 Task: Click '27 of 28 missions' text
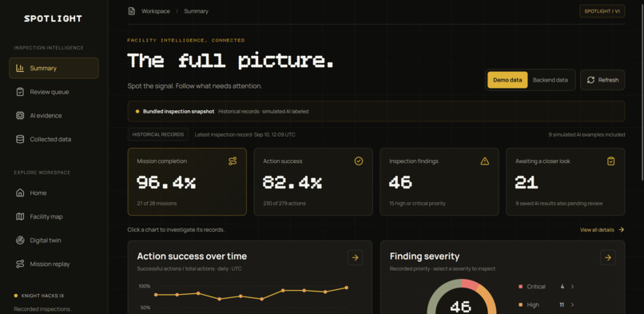pyautogui.click(x=157, y=204)
